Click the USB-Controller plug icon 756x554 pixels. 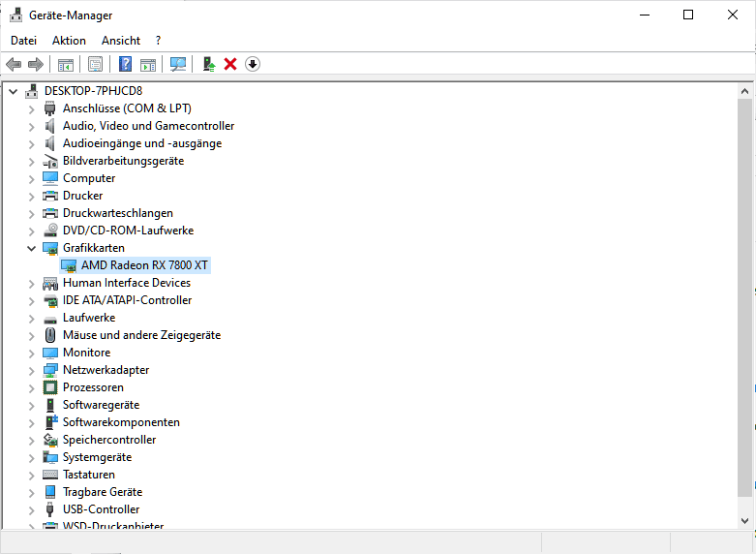pos(49,509)
